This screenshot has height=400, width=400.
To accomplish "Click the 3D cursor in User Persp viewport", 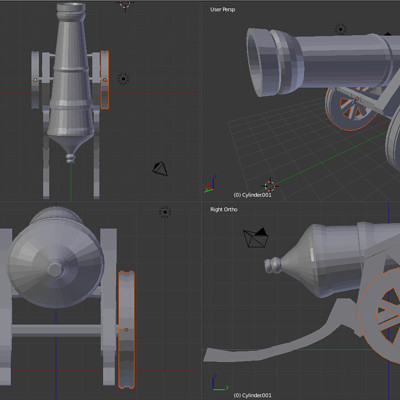I will pos(270,185).
